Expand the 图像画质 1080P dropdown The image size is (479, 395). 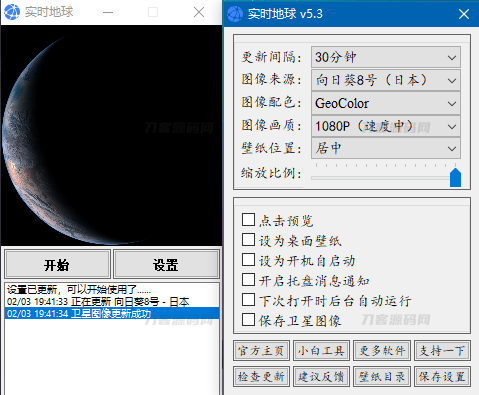[x=386, y=126]
